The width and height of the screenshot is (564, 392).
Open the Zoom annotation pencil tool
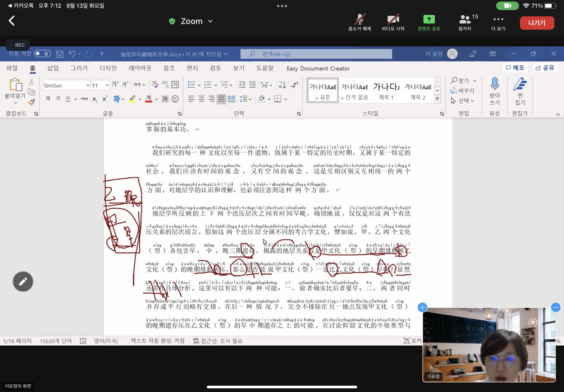(x=23, y=282)
